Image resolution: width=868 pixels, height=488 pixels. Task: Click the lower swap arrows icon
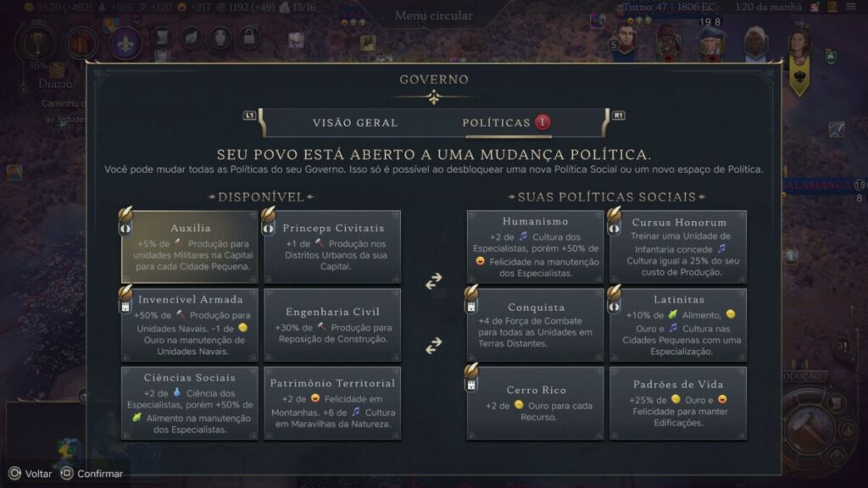[x=433, y=346]
